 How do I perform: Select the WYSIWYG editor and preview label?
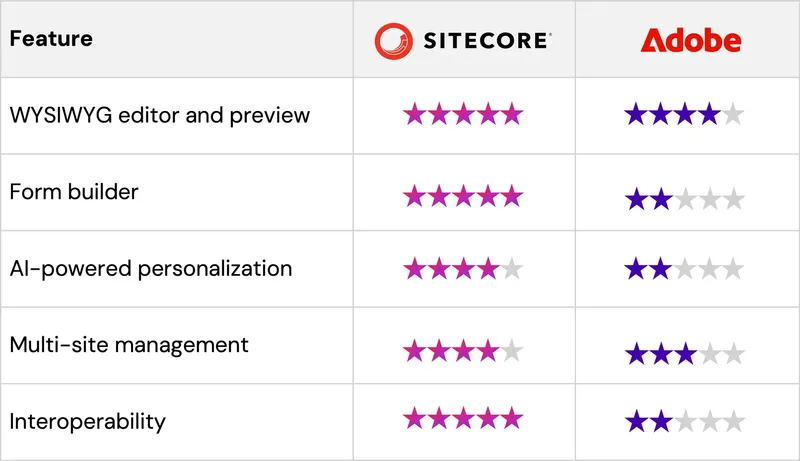160,116
